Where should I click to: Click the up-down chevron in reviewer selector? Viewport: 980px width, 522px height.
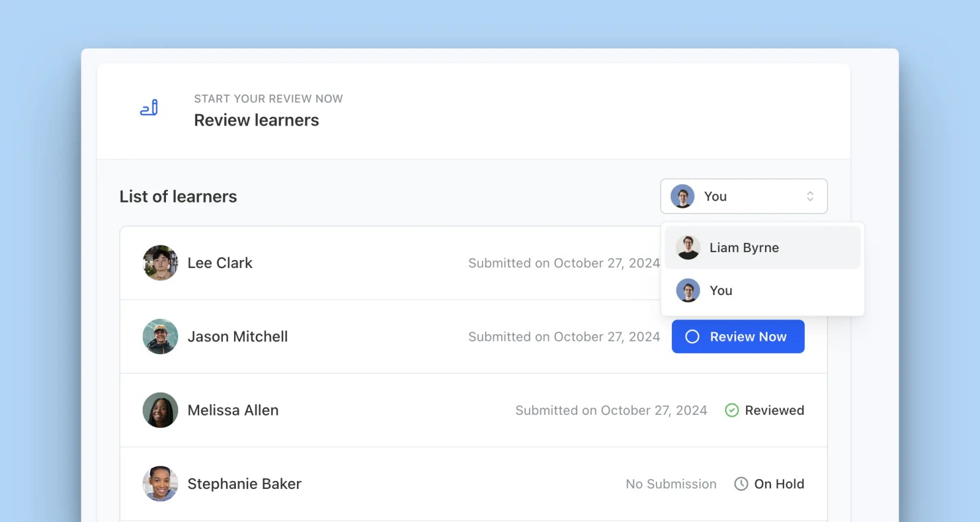(x=810, y=196)
